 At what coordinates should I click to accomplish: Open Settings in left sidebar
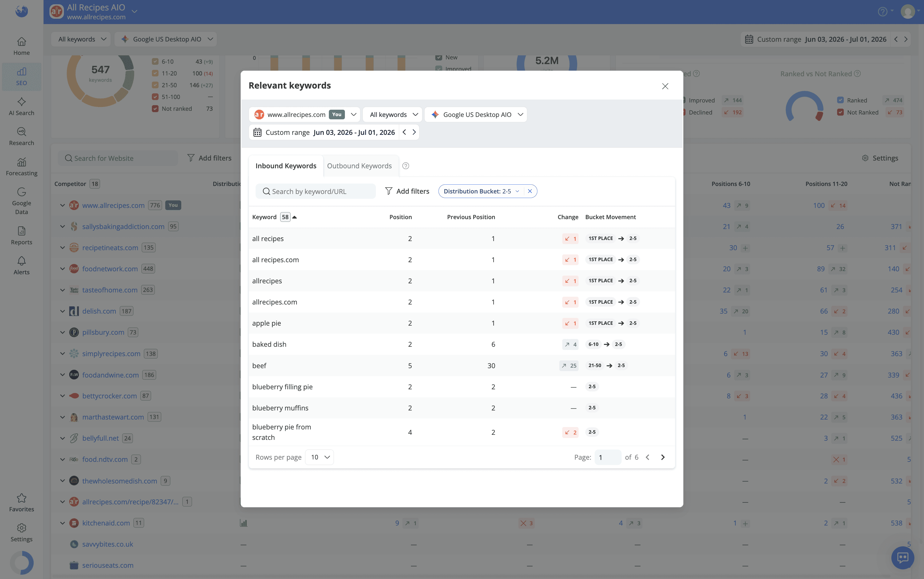[21, 533]
